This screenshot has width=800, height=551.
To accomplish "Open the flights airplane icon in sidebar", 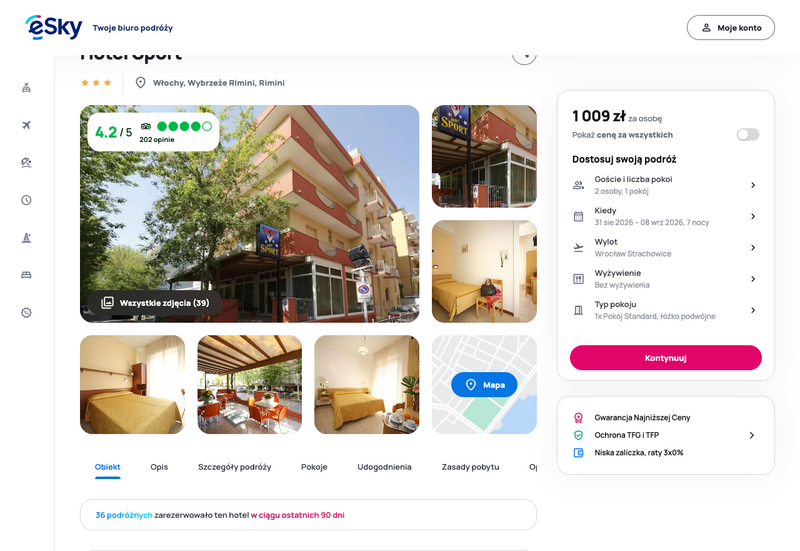I will 27,125.
